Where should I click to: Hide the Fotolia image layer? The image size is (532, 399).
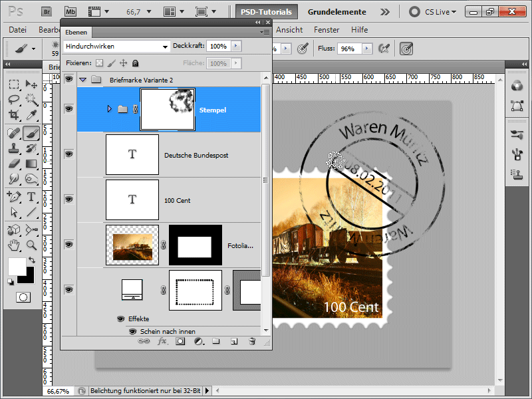click(69, 244)
